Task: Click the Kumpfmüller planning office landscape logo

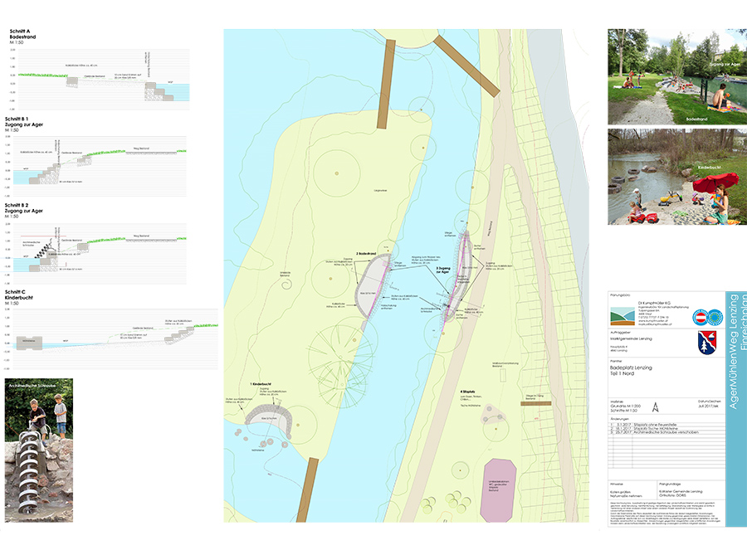Action: pos(624,316)
